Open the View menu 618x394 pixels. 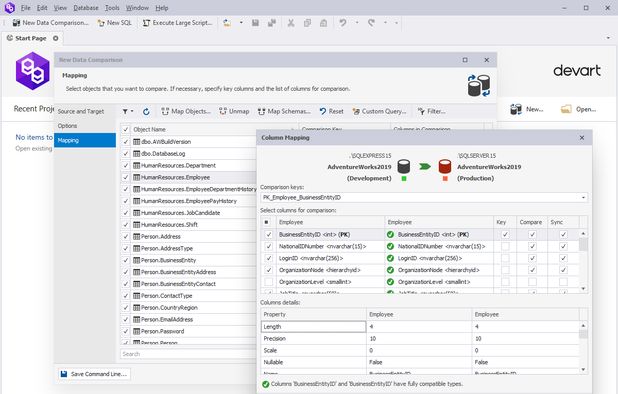tap(60, 8)
